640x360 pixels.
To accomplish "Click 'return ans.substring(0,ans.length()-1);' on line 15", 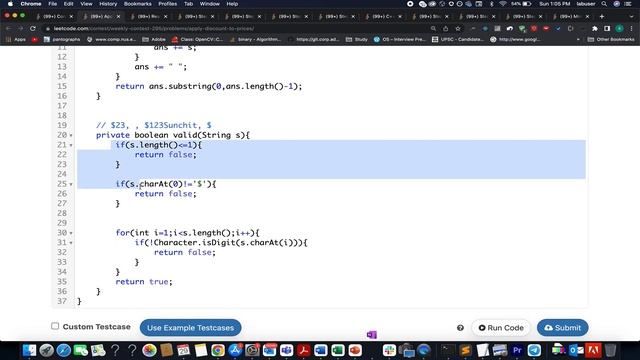I will coord(209,86).
